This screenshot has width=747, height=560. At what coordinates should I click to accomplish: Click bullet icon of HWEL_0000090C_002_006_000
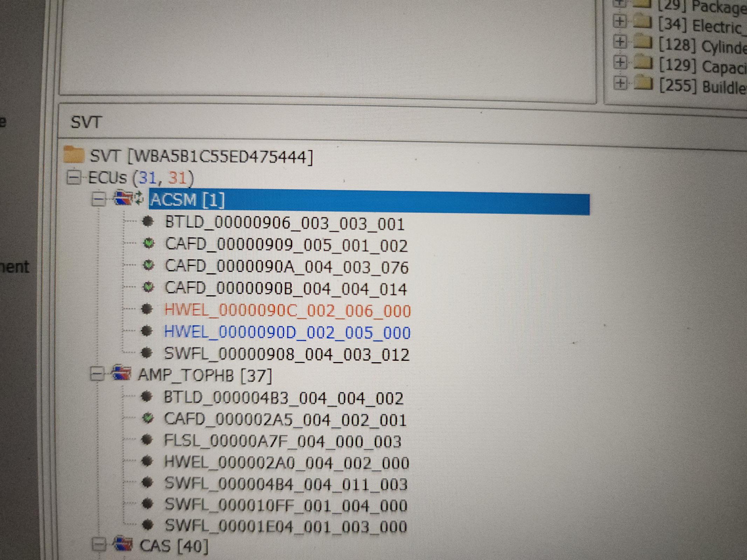tap(147, 309)
